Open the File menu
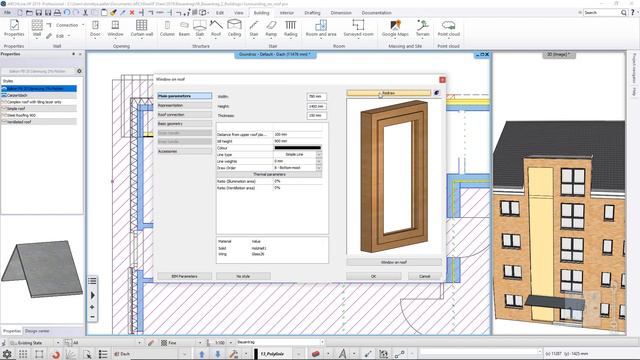This screenshot has width=640, height=360. (x=7, y=13)
